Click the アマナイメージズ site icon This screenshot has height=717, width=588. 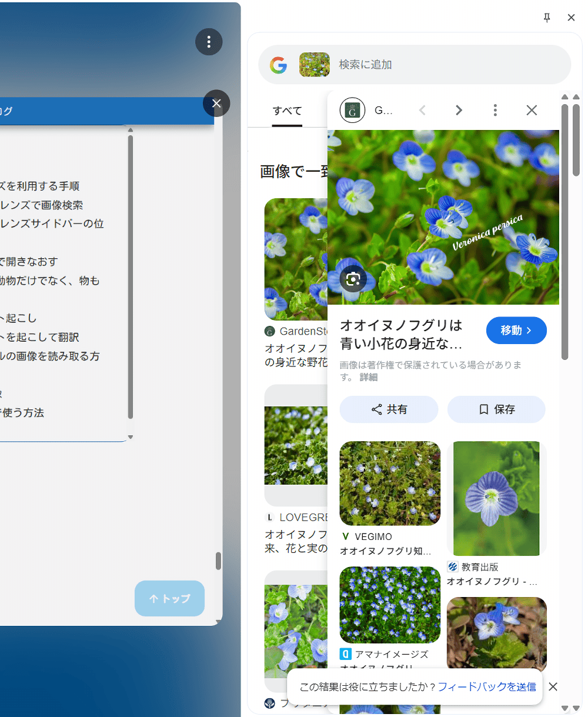click(345, 654)
